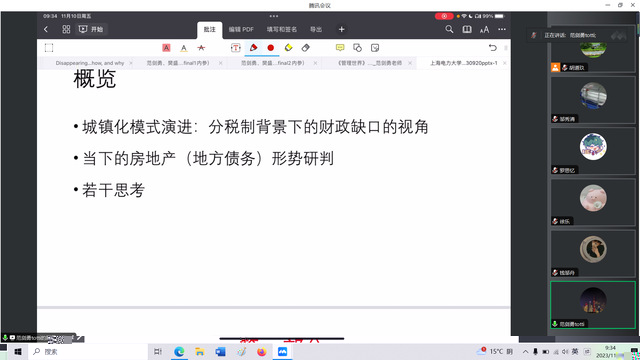The image size is (640, 360).
Task: Close the '...final2内参' document tab
Action: (x=316, y=63)
